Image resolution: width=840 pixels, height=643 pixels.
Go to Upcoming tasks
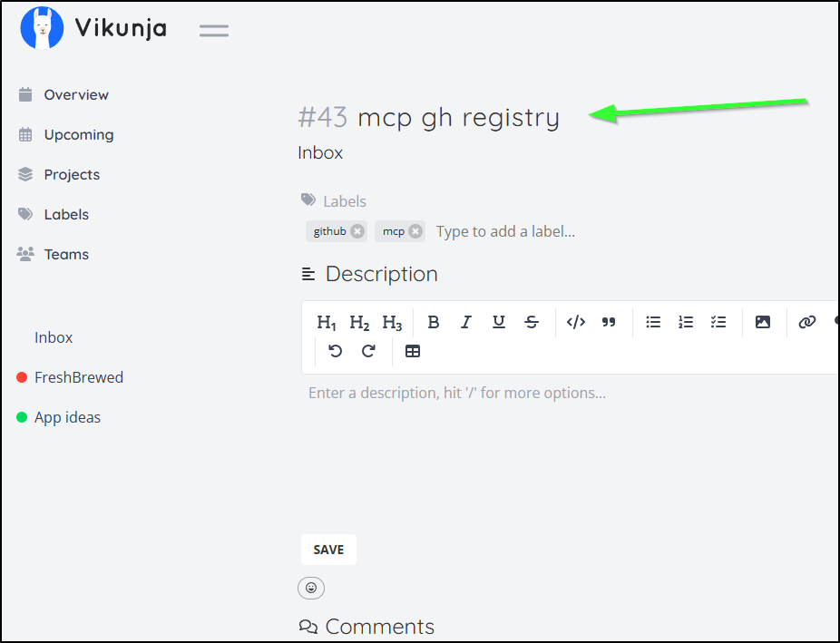pos(78,134)
